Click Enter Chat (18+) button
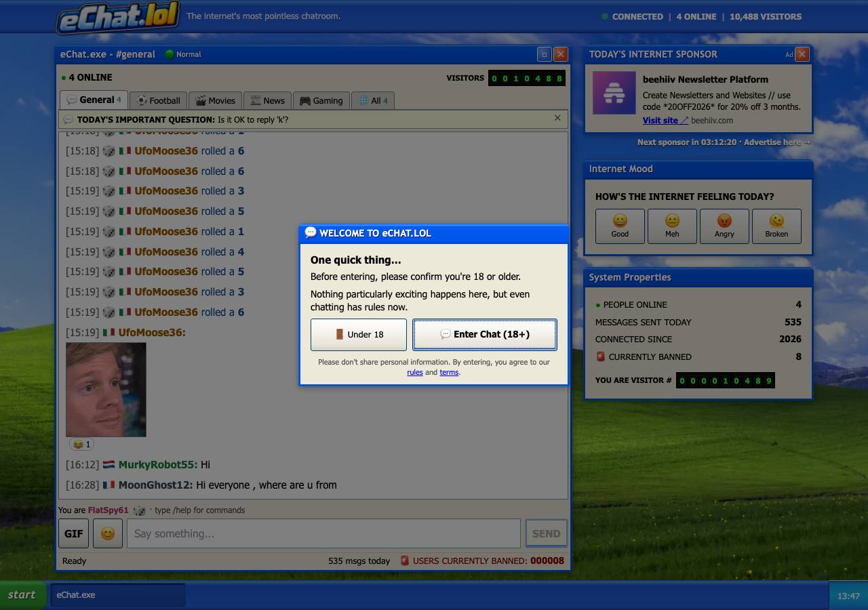868x610 pixels. [x=484, y=334]
